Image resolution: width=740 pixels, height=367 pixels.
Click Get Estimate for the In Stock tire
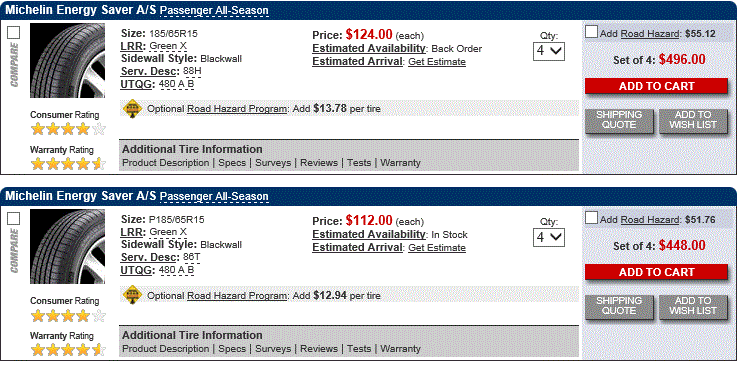click(x=437, y=248)
